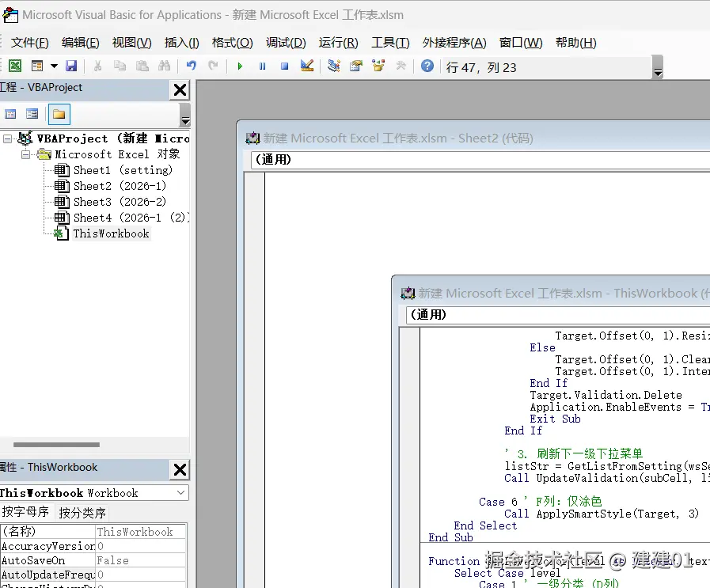Stop the macro with the Reset icon
This screenshot has width=710, height=588.
tap(285, 66)
